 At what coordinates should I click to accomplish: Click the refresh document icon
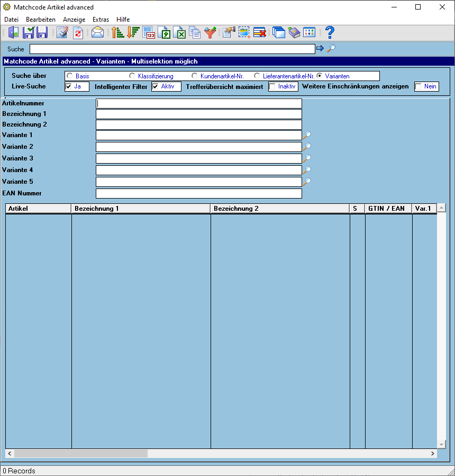coord(78,32)
